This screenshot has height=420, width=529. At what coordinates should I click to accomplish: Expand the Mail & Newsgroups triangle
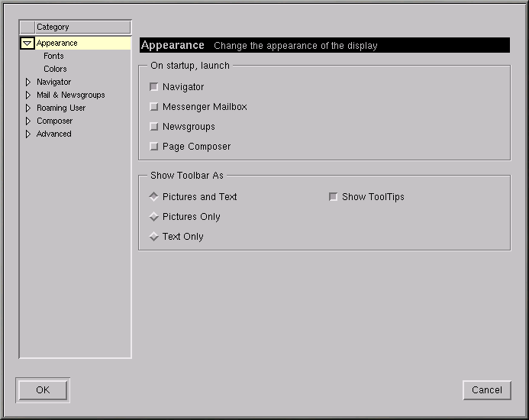point(28,95)
